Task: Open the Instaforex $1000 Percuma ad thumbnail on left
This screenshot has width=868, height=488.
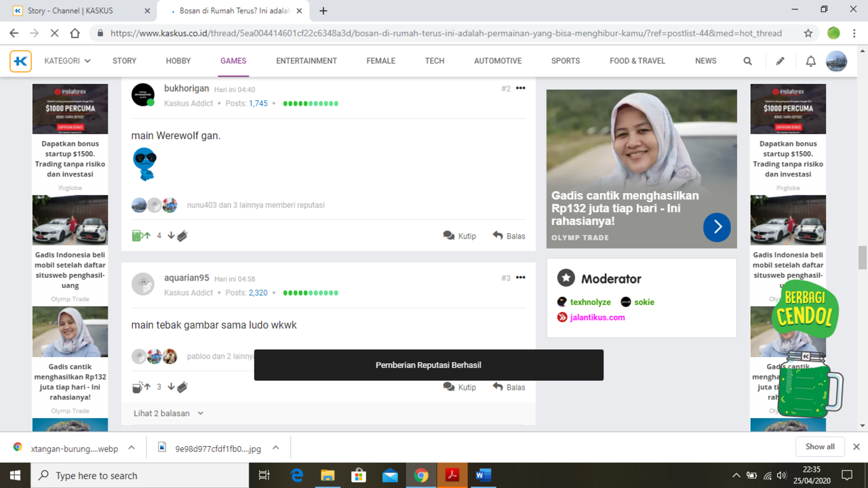Action: tap(70, 109)
